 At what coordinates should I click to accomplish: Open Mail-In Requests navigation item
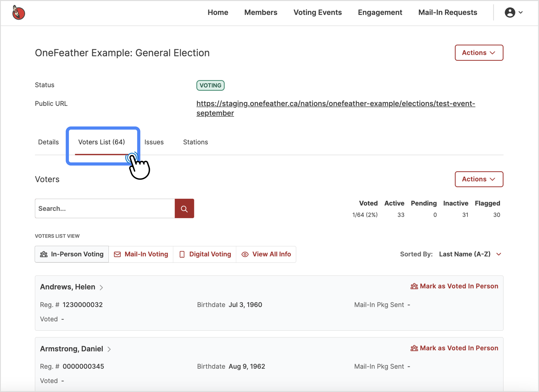pos(447,12)
